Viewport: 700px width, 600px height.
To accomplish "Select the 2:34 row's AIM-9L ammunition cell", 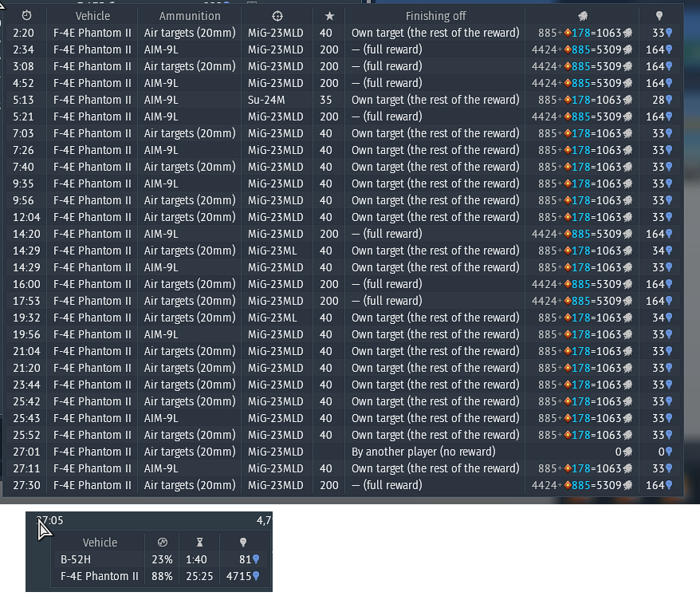I will pos(161,49).
